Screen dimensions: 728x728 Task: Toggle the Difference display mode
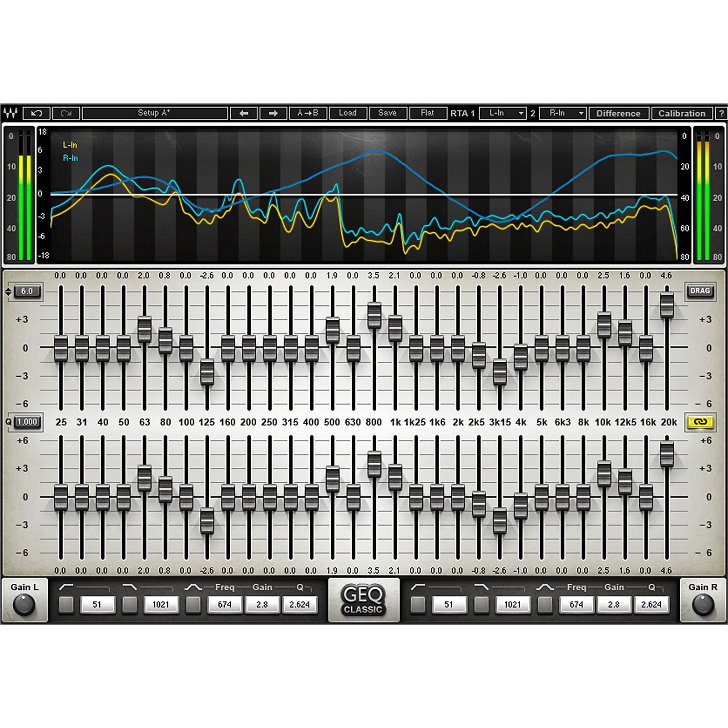(x=619, y=113)
